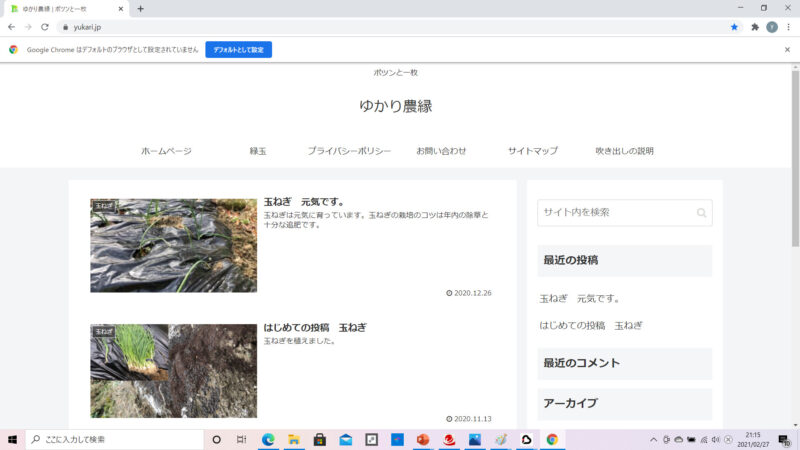Click the address bar showing yukari.jp
Image resolution: width=800 pixels, height=450 pixels.
(x=393, y=27)
